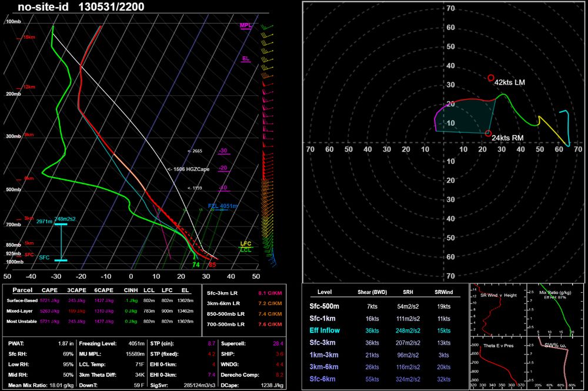This screenshot has height=391, width=588.
Task: Click the SRWind column header
Action: point(443,292)
